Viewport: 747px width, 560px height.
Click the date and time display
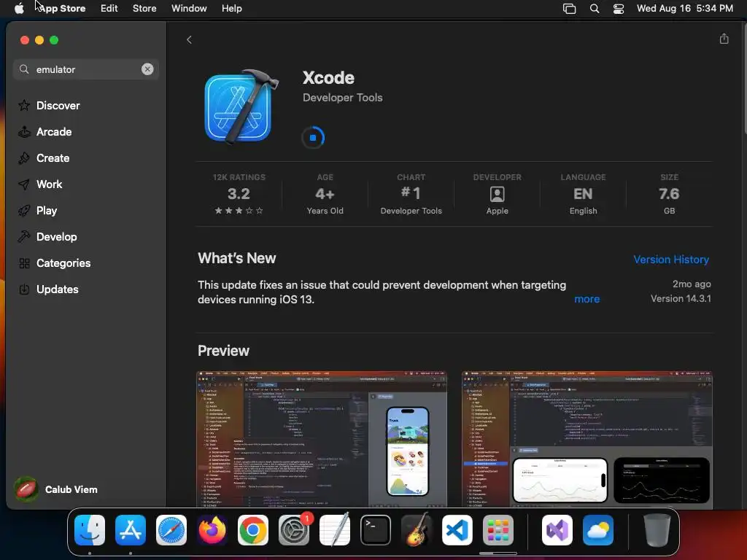tap(684, 9)
